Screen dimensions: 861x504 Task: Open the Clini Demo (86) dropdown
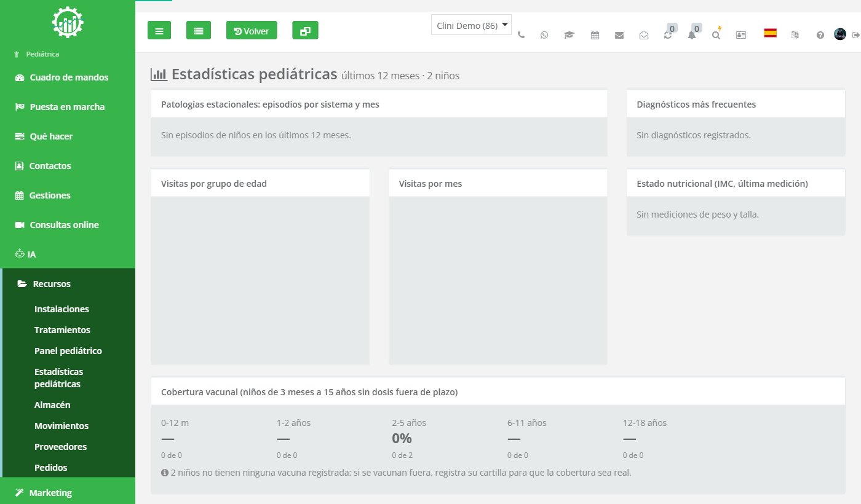pos(472,25)
